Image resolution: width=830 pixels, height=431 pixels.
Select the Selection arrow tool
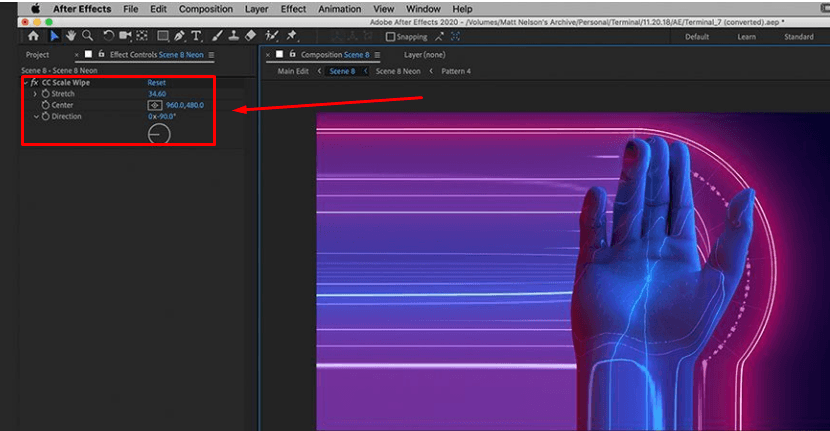pos(54,36)
